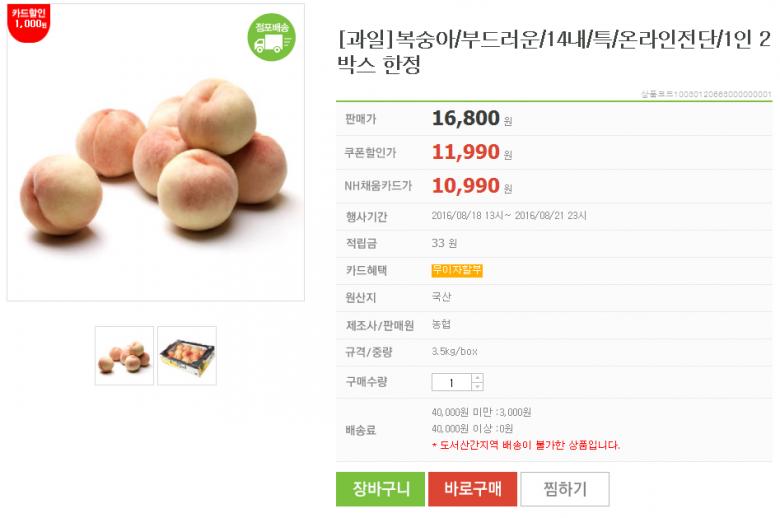Screen dimensions: 780x518
Task: Decrease purchase quantity with the down arrow
Action: tap(477, 386)
